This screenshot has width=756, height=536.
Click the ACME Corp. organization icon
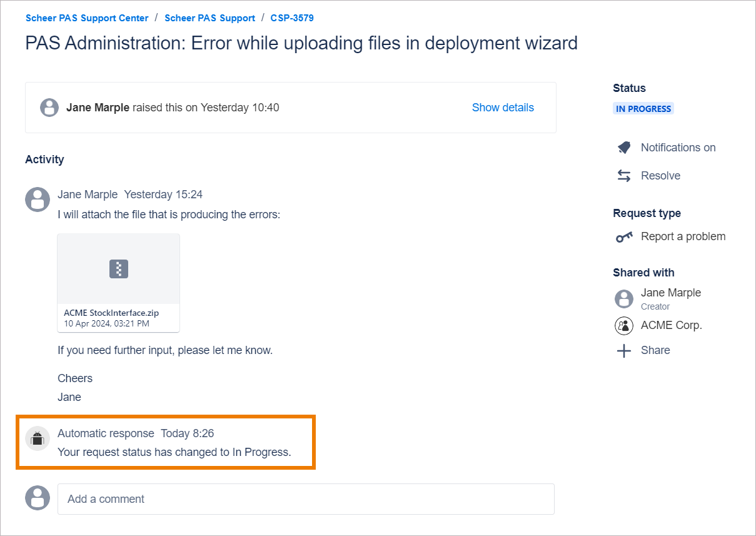point(624,326)
